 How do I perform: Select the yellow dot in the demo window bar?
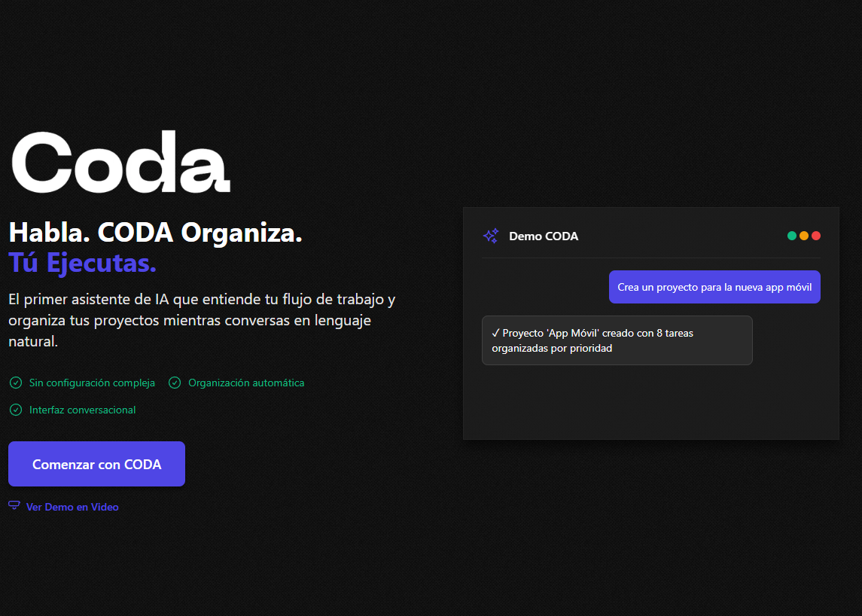point(803,235)
